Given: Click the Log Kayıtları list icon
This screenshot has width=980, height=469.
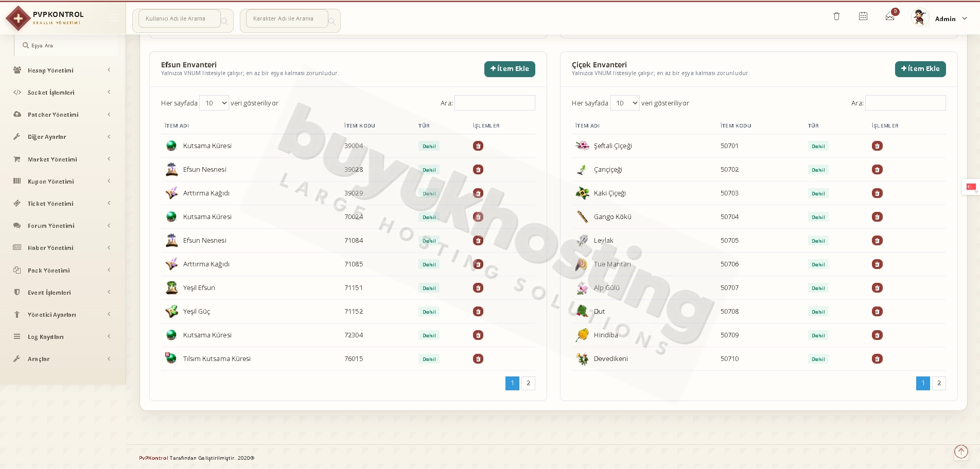Looking at the screenshot, I should coord(17,337).
